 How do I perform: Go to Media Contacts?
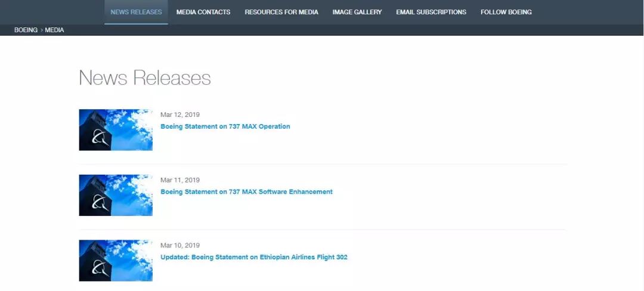coord(203,12)
